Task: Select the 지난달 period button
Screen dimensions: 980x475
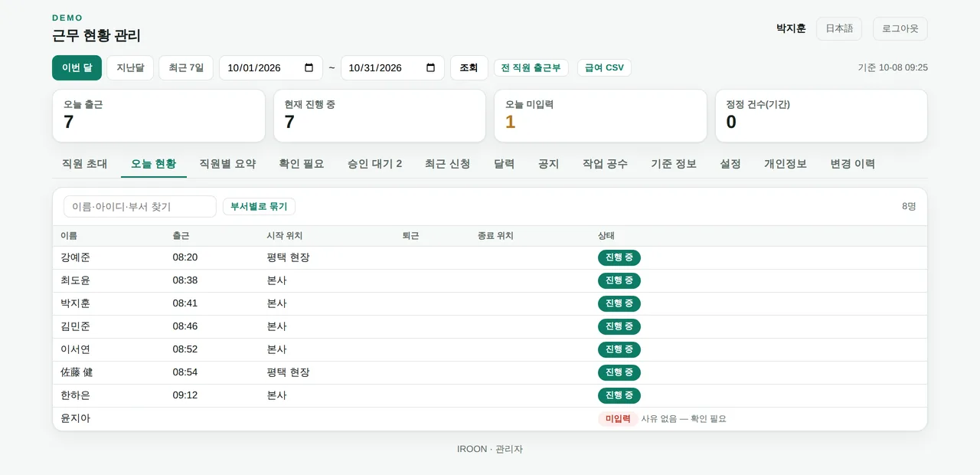Action: pos(130,67)
